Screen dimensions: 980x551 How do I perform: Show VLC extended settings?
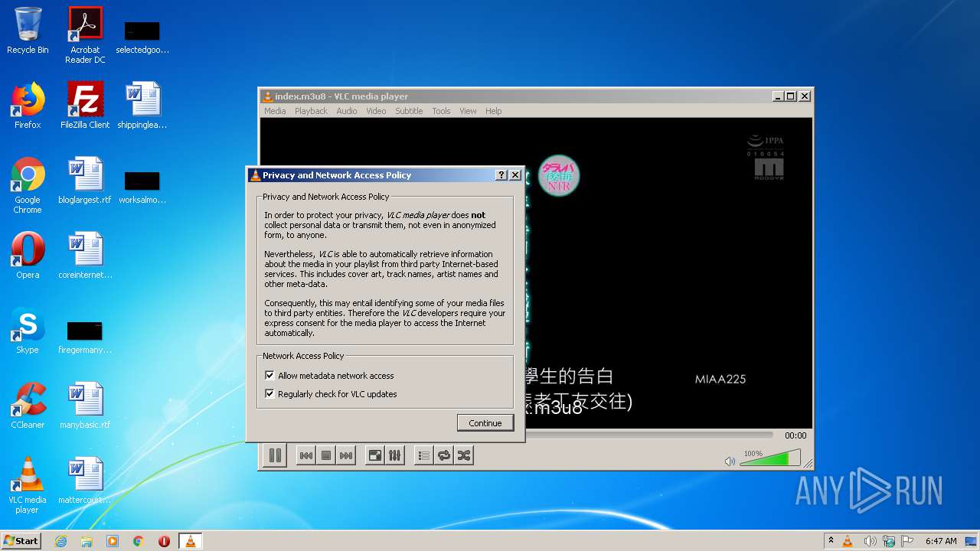(394, 455)
